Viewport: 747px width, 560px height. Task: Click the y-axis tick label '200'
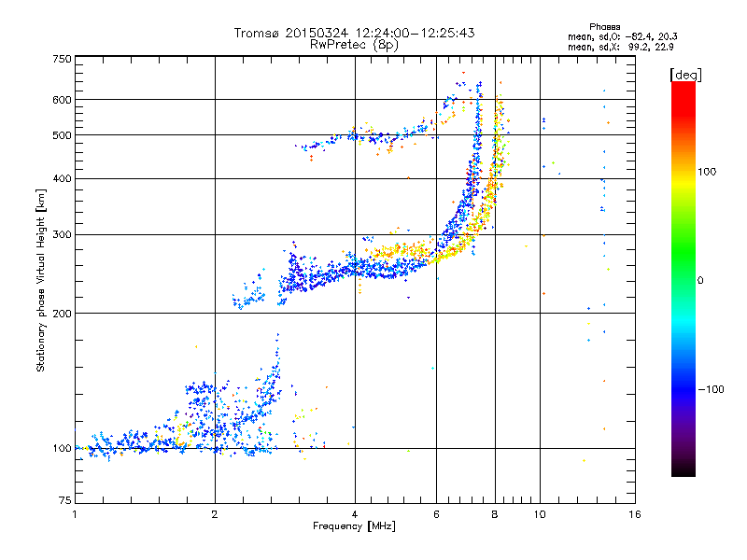(x=63, y=314)
